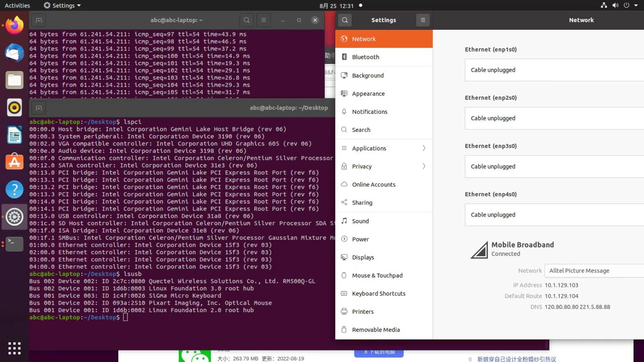This screenshot has width=644, height=362.
Task: Click Cable unplugged row under enp2s0
Action: 554,118
